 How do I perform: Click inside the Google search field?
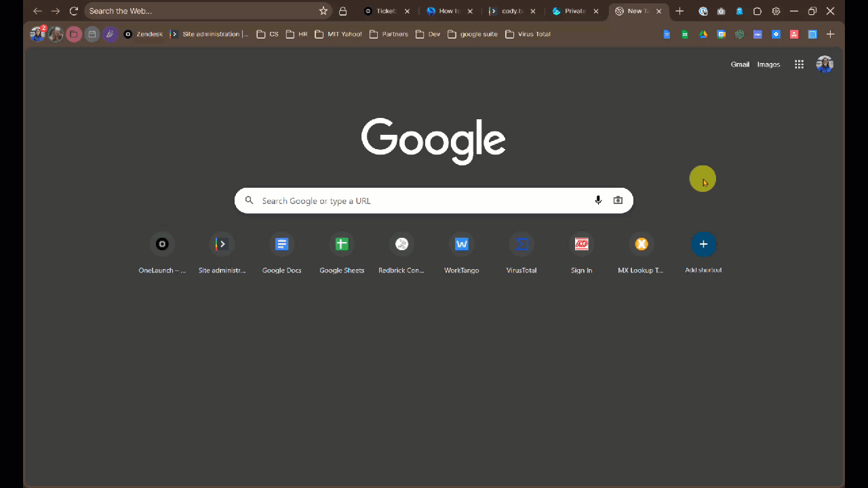tap(420, 201)
